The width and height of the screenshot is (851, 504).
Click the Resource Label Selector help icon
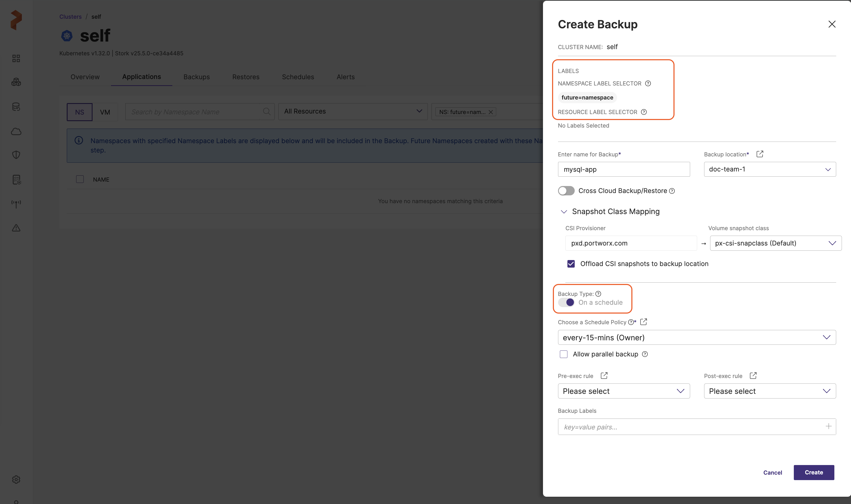[644, 112]
